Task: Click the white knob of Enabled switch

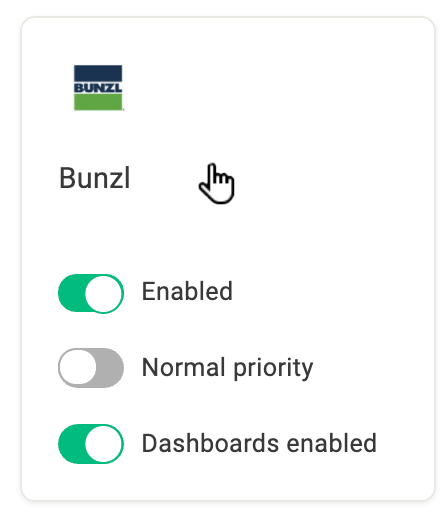Action: pos(104,293)
